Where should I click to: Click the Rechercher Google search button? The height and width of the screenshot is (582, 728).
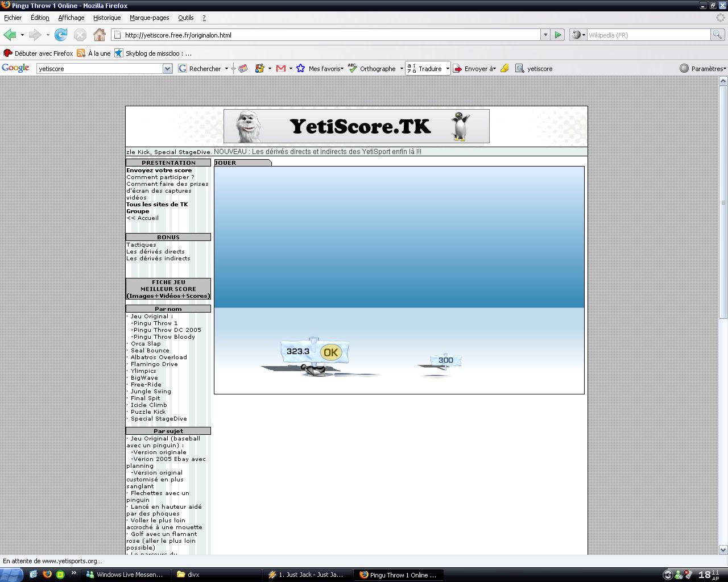coord(200,68)
